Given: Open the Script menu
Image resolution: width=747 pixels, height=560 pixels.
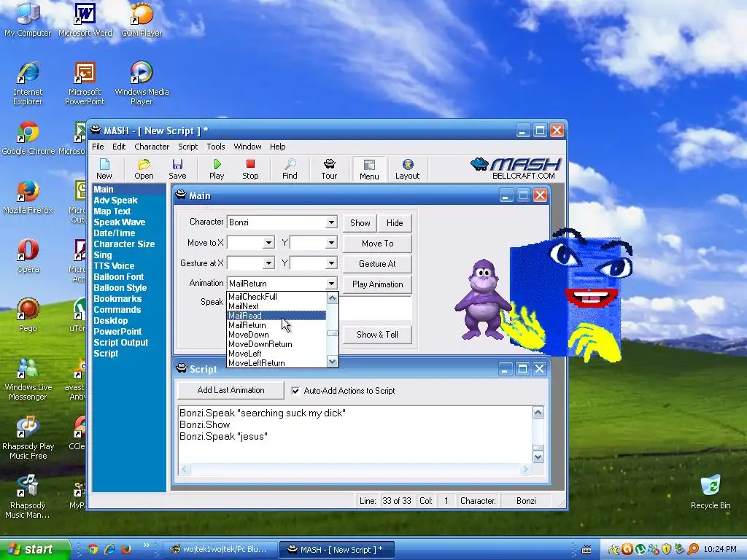Looking at the screenshot, I should 187,147.
